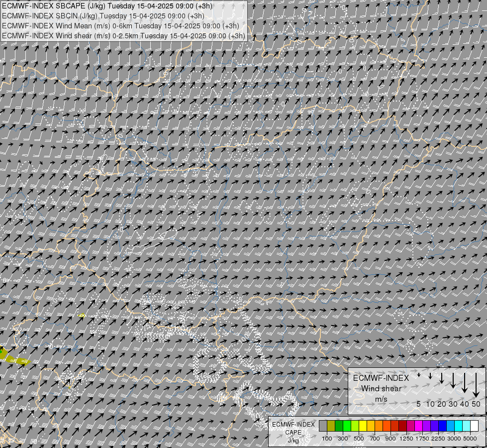Select the white CAPE legend swatch
The image size is (487, 448).
coord(475,426)
